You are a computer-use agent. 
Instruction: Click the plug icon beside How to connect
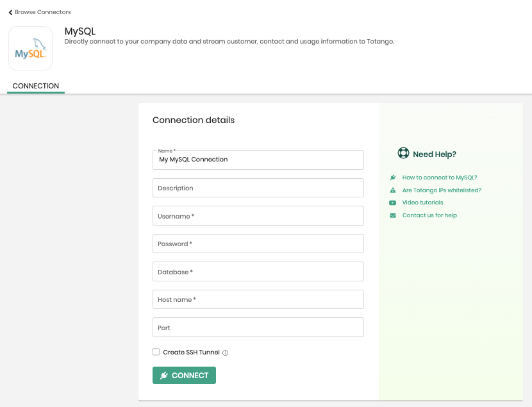click(x=392, y=178)
